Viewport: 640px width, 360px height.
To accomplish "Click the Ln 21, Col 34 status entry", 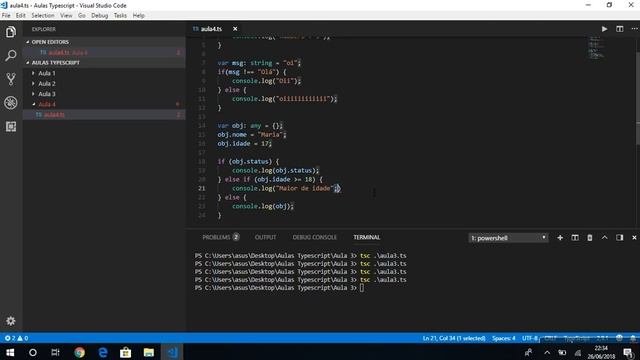I will pos(454,338).
